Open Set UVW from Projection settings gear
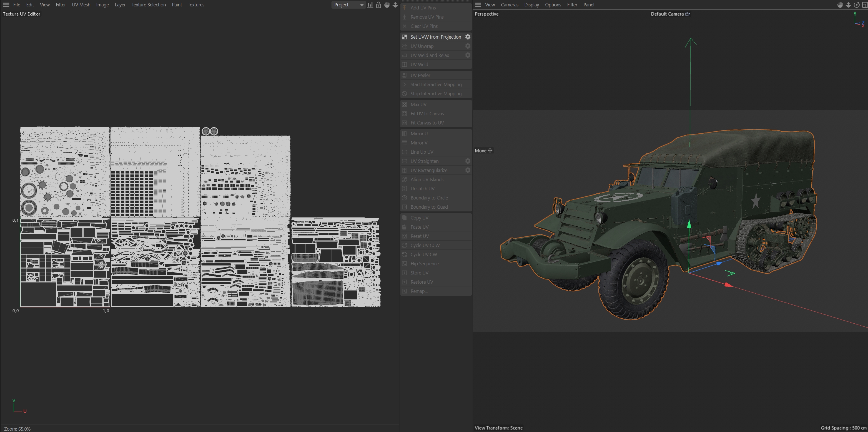The width and height of the screenshot is (868, 432). [468, 37]
